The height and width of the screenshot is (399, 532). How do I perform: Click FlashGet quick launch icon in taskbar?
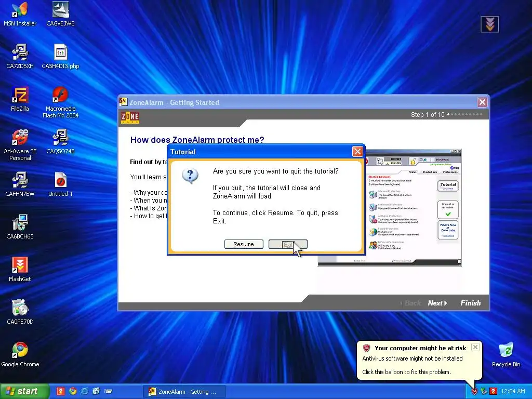[60, 391]
